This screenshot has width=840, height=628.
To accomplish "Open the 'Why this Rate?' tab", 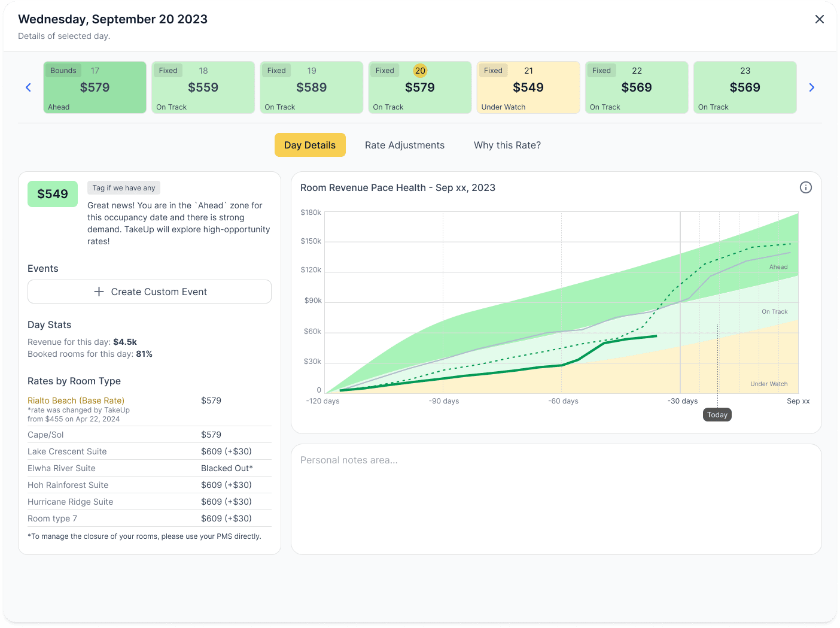I will (x=507, y=145).
